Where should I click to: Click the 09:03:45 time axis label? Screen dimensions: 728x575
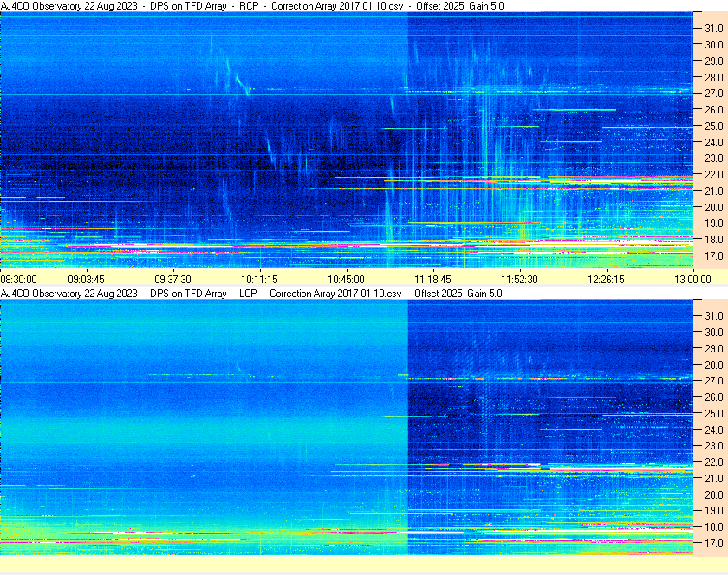coord(87,279)
